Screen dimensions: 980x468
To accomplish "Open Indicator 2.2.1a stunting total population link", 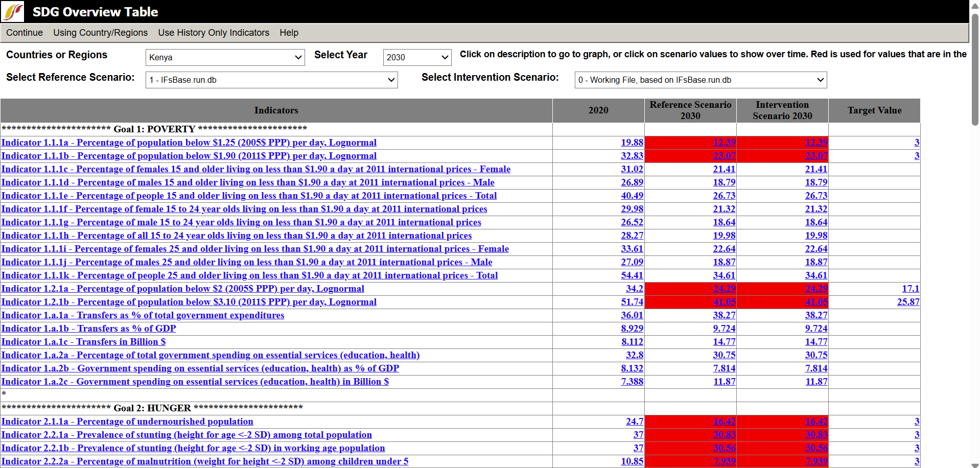I will (x=186, y=435).
